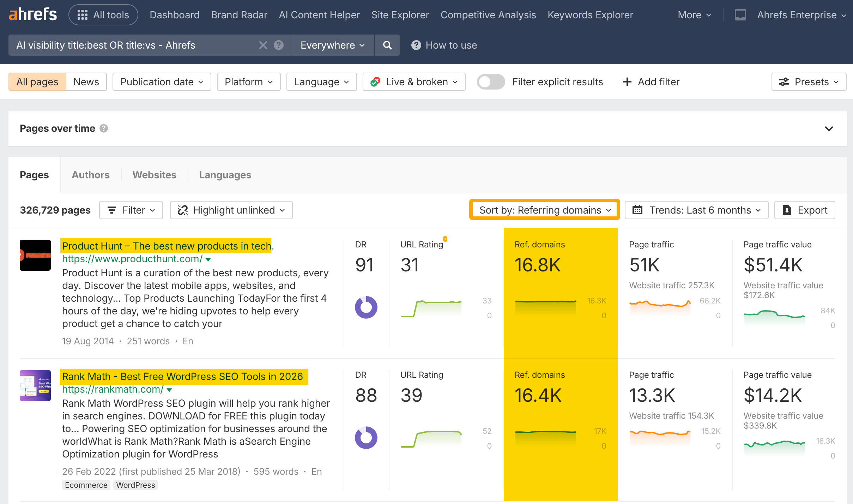853x504 pixels.
Task: Expand the producthunt.com URL dropdown arrow
Action: [208, 259]
